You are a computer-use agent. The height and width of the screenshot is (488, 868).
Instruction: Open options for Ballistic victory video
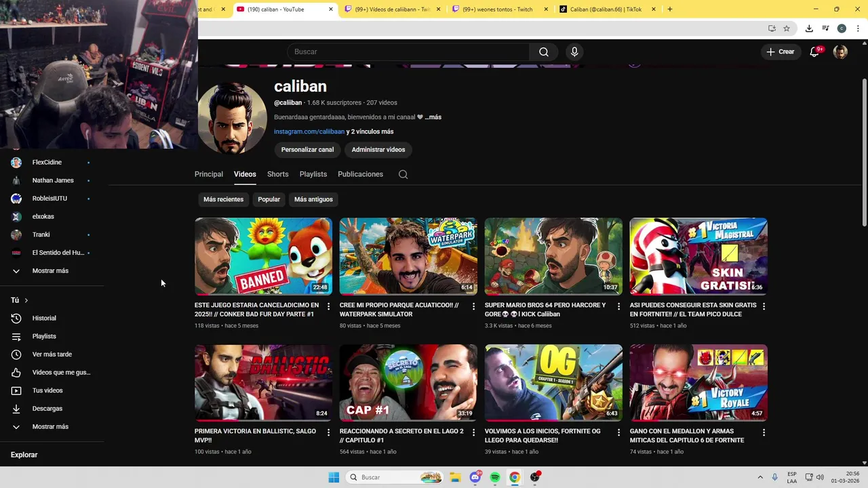coord(329,432)
